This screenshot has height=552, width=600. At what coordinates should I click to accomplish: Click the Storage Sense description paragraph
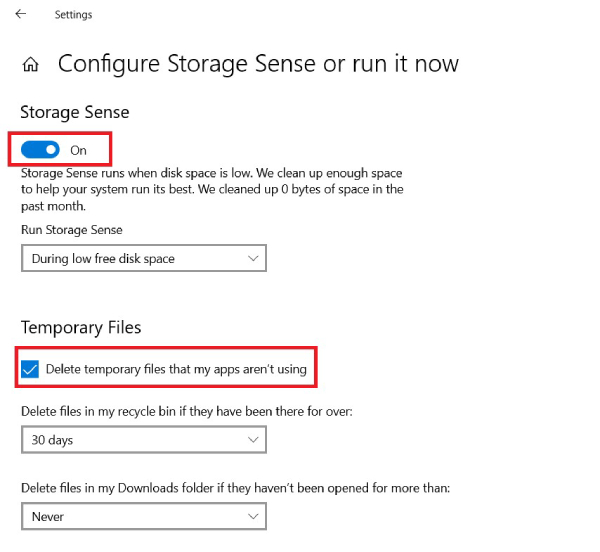212,189
